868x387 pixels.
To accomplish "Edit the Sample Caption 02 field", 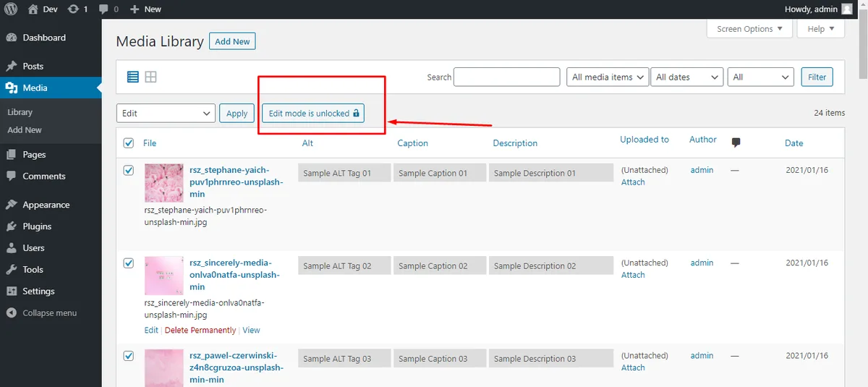I will pyautogui.click(x=440, y=265).
